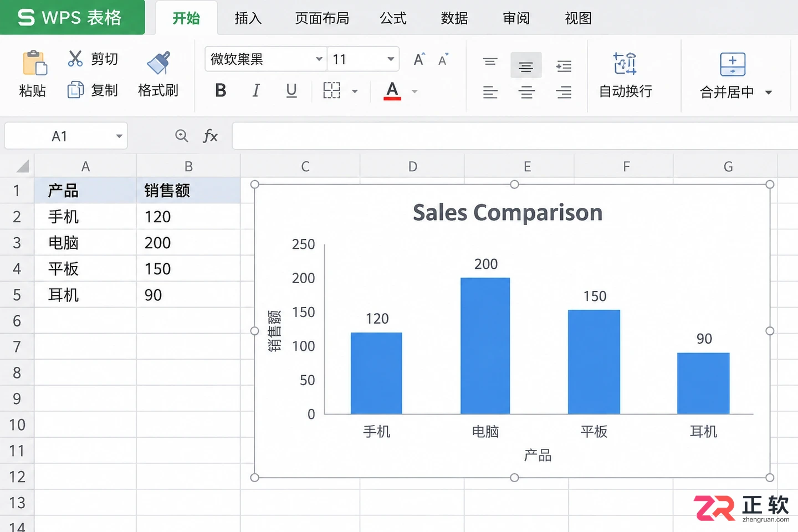Decrease font size with the smaller A icon

point(443,60)
